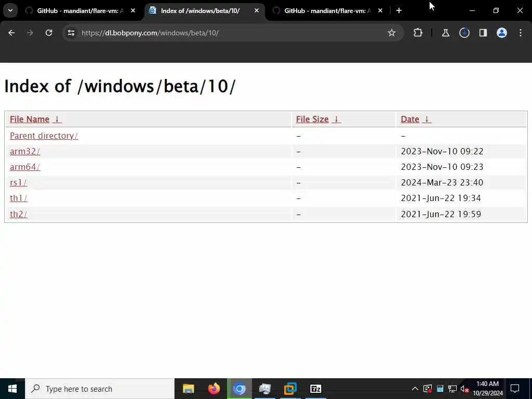Click the forward navigation arrow
This screenshot has height=399, width=532.
click(30, 33)
